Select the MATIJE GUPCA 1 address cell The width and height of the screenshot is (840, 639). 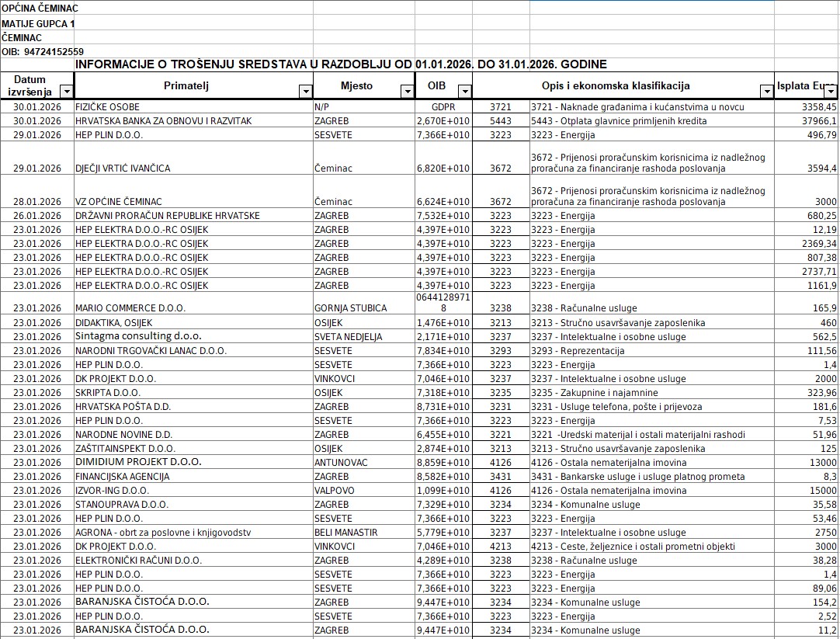point(39,23)
